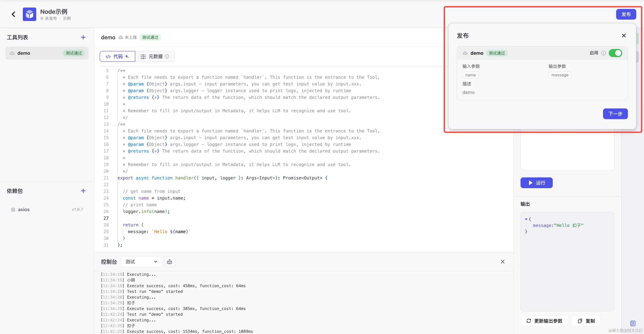Clear the console with the broom icon

click(170, 262)
